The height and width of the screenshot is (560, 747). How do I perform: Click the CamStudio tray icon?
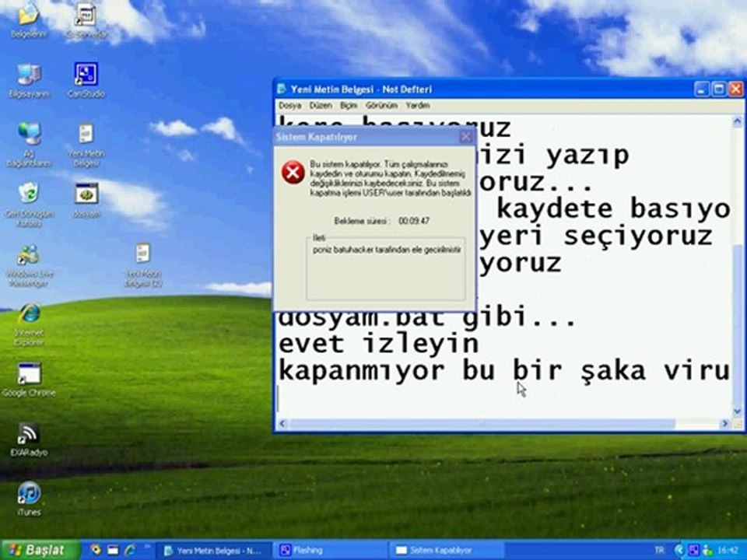[x=693, y=551]
